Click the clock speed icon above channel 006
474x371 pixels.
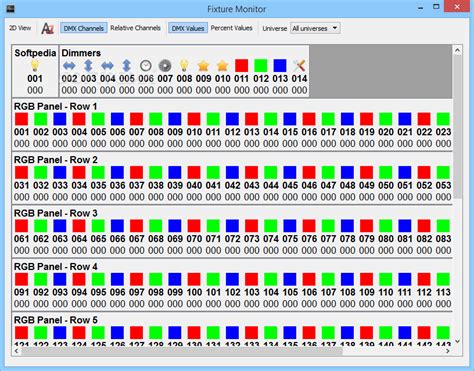click(146, 66)
